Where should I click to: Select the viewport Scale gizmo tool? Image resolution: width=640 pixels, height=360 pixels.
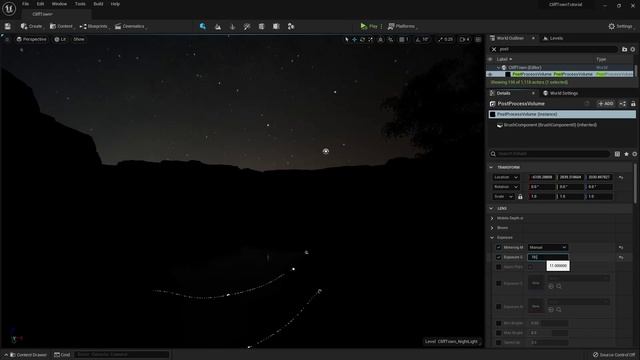[371, 40]
